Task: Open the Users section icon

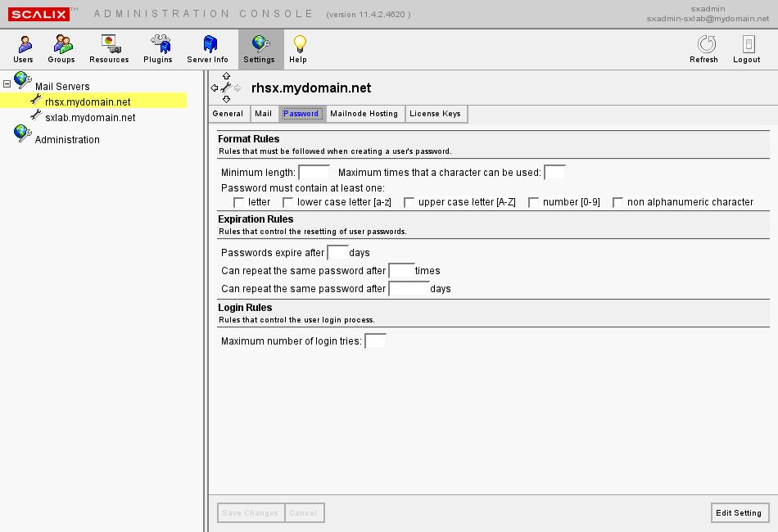Action: point(23,49)
